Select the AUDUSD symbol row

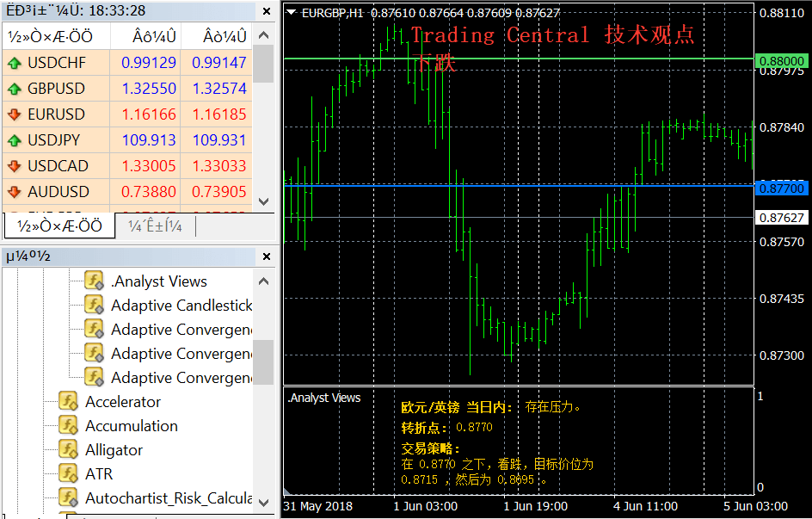click(x=127, y=192)
